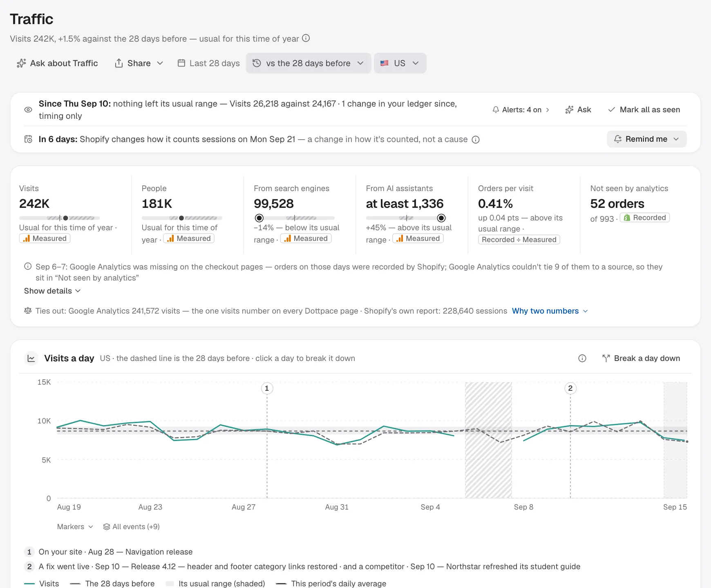This screenshot has height=588, width=711.
Task: Click the eye icon beside Since Thu Sep 10
Action: click(28, 109)
